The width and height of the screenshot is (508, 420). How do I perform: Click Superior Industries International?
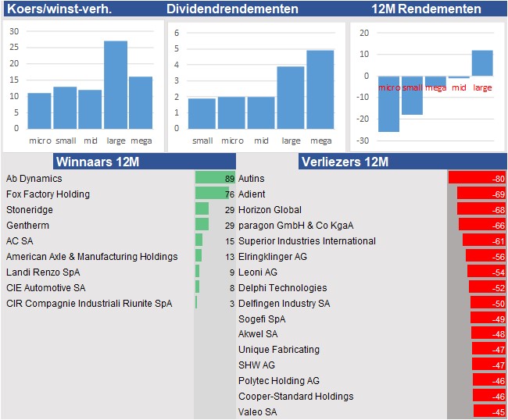click(306, 241)
